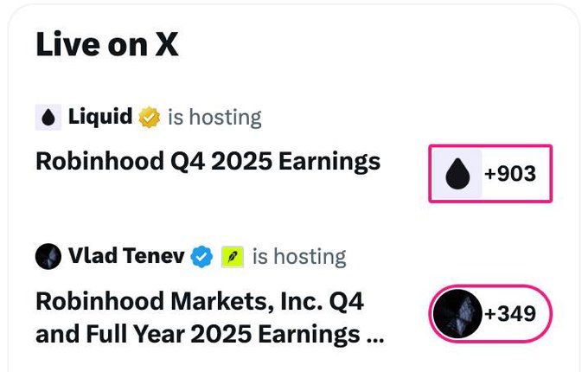This screenshot has height=372, width=588.
Task: Click Vlad Tenev's small profile avatar
Action: coord(48,256)
